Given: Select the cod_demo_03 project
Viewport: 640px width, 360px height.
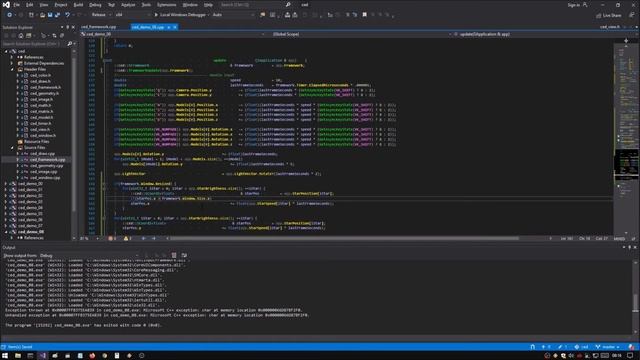Looking at the screenshot, I should tap(30, 202).
